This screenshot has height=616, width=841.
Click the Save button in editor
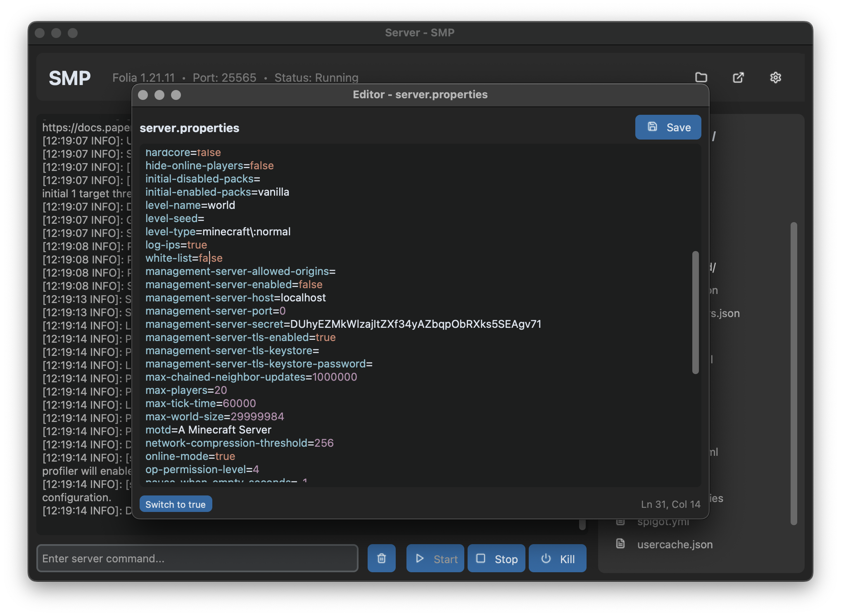(668, 127)
